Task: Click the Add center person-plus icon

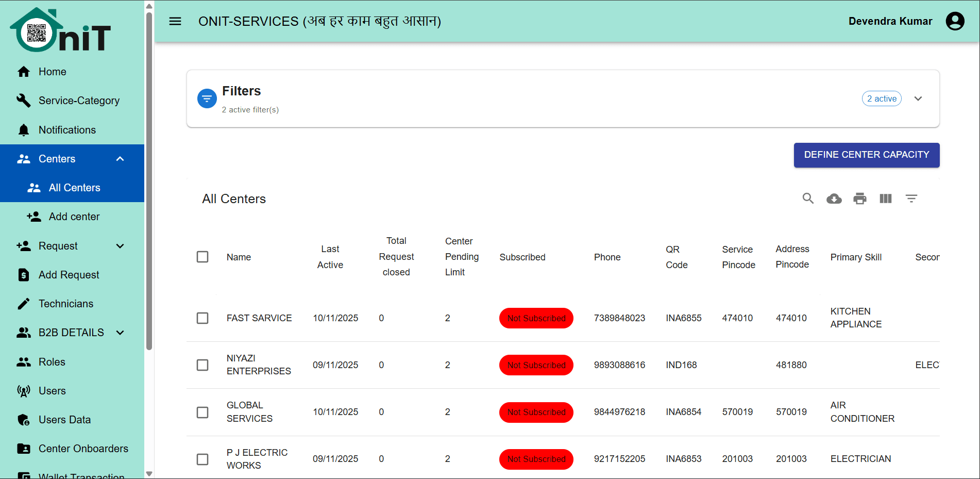Action: [34, 217]
